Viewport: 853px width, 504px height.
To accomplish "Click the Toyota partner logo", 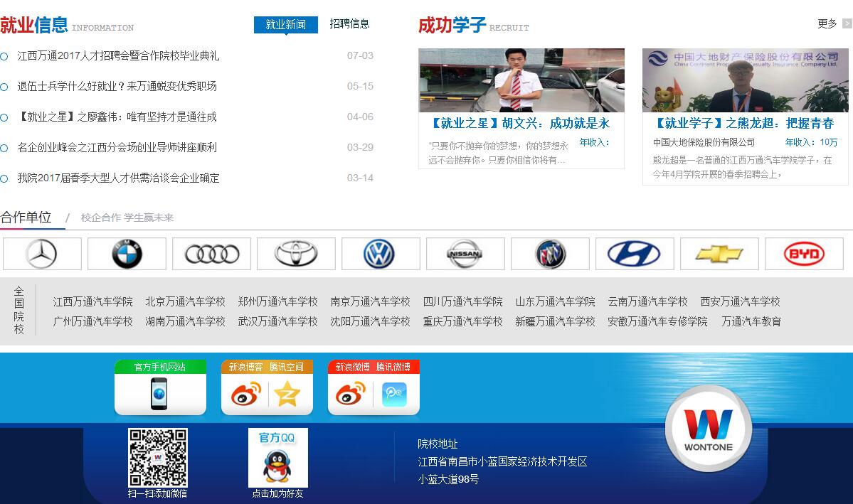I will (x=296, y=254).
